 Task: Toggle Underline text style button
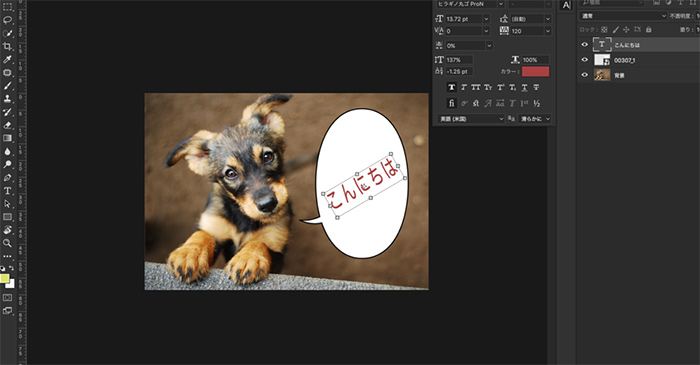click(x=525, y=87)
